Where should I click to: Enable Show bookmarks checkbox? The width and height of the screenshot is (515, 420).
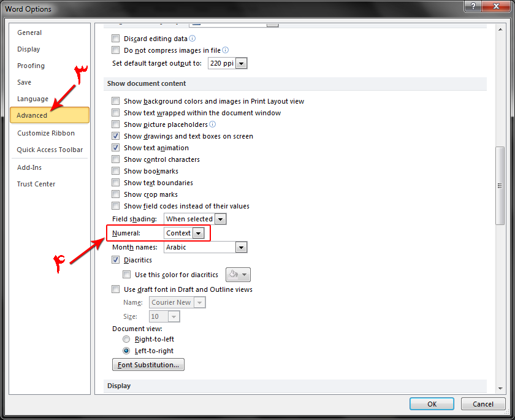(x=116, y=171)
